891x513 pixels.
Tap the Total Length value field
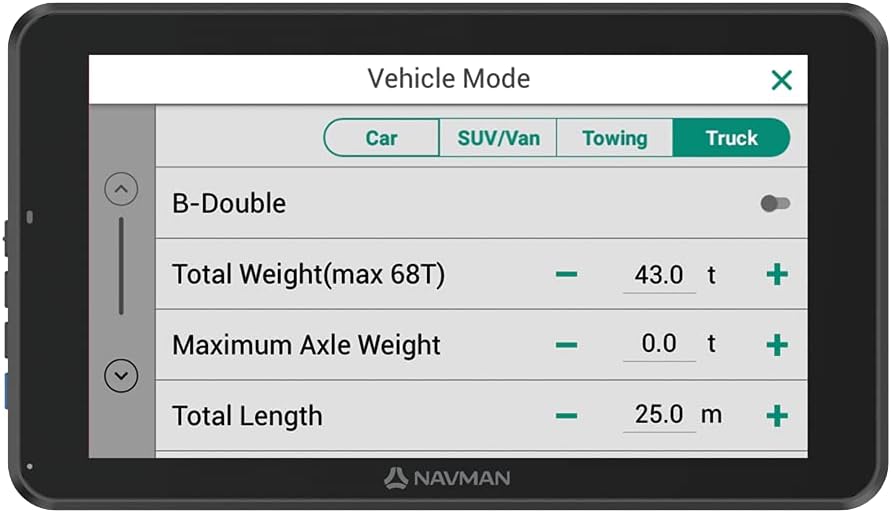click(659, 416)
